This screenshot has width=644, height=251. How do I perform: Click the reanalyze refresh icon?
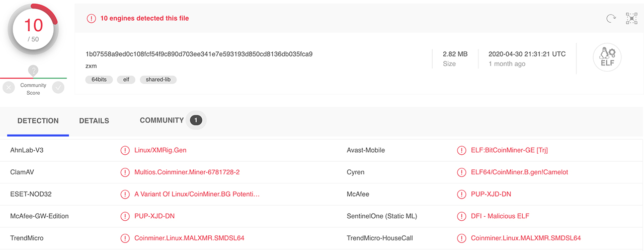[611, 19]
